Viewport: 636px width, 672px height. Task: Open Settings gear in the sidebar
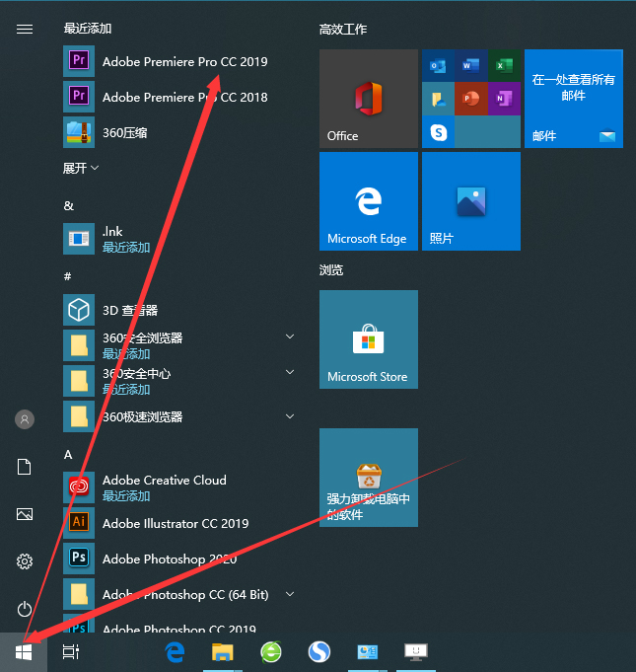[x=25, y=561]
